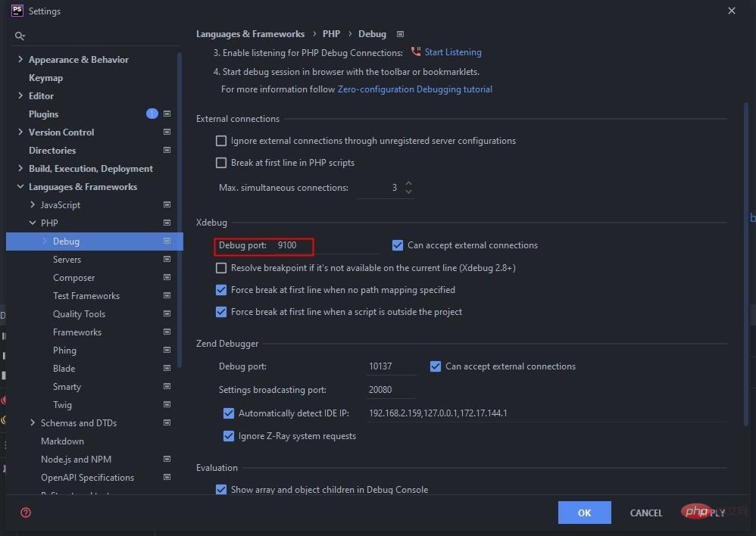Image resolution: width=756 pixels, height=536 pixels.
Task: Click the project icon in Directories row
Action: click(167, 151)
